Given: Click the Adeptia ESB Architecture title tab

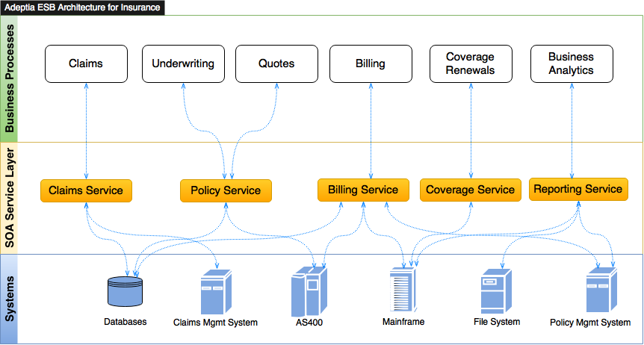Looking at the screenshot, I should click(x=82, y=7).
